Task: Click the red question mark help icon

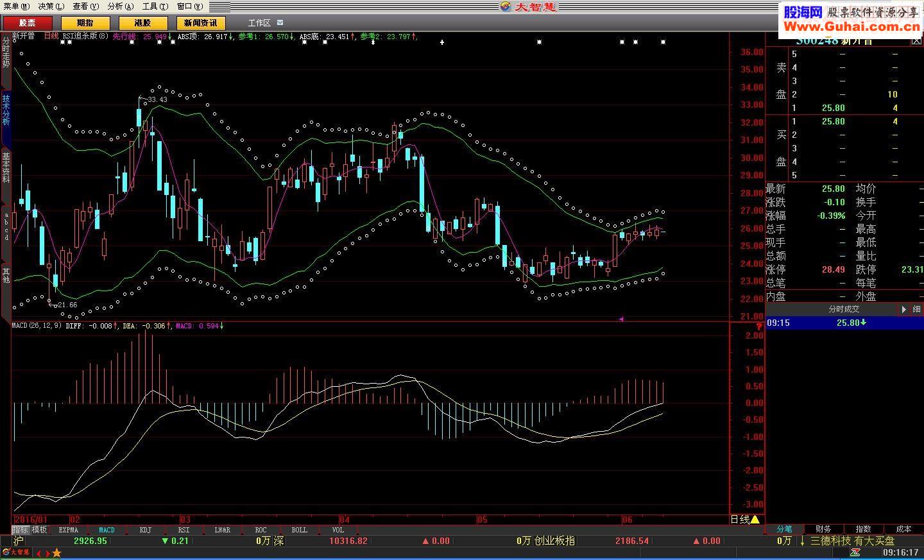Action: (758, 327)
